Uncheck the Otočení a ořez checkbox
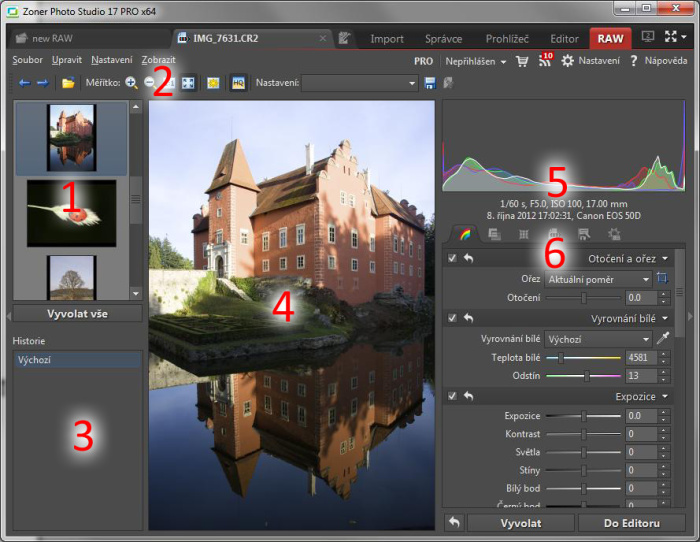Viewport: 700px width, 542px height. point(452,259)
